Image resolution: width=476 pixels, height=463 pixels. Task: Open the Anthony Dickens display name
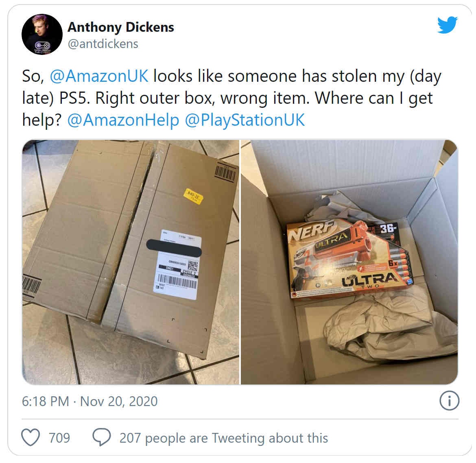click(120, 27)
